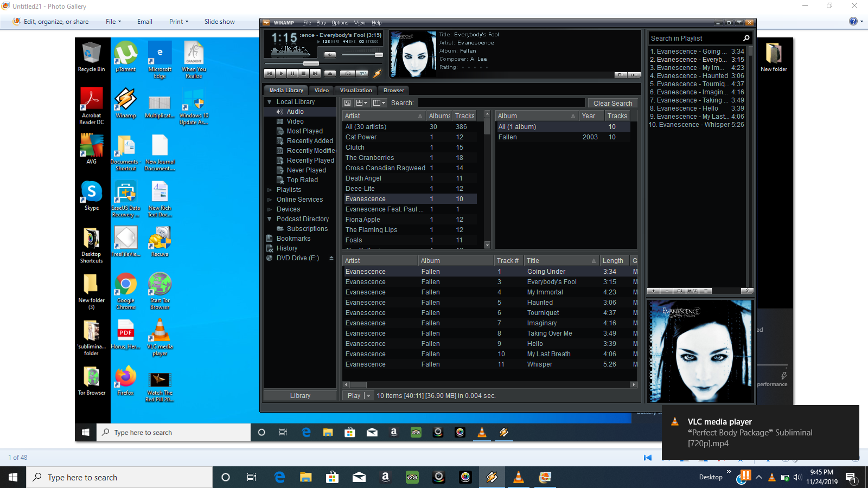The width and height of the screenshot is (868, 488).
Task: Select the Fallen album row
Action: (563, 137)
